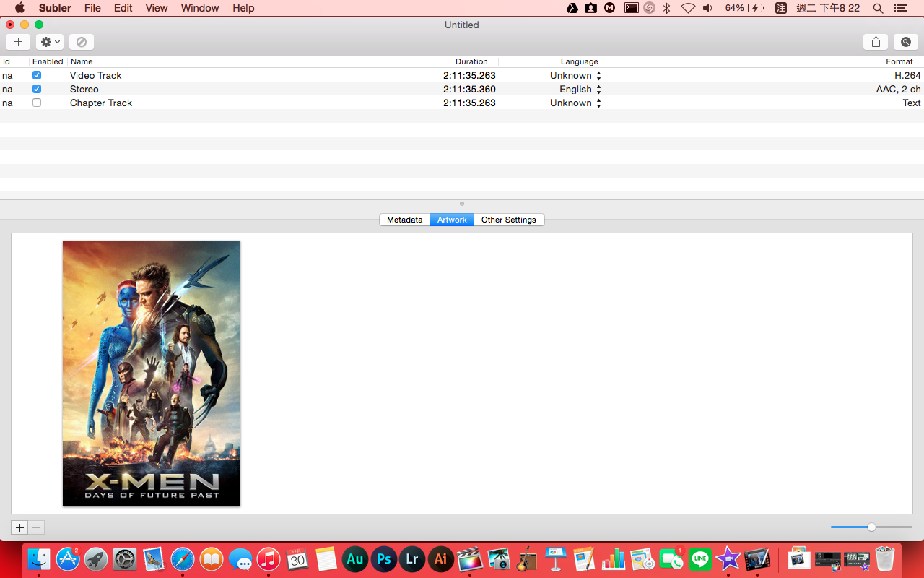The height and width of the screenshot is (578, 924).
Task: Disable the Stereo track checkbox
Action: click(37, 89)
